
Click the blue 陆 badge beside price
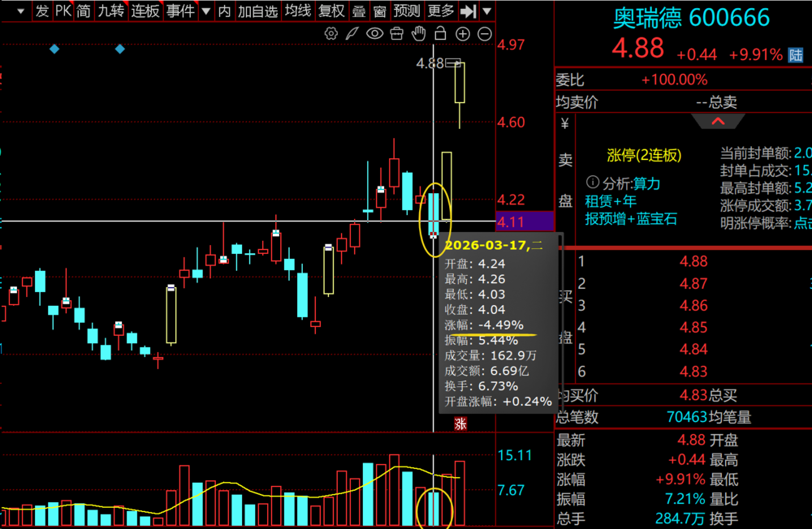click(x=797, y=55)
